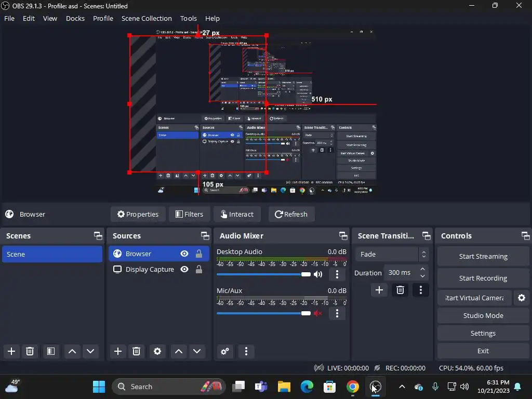This screenshot has height=399, width=532.
Task: Open the Docks menu
Action: 75,18
